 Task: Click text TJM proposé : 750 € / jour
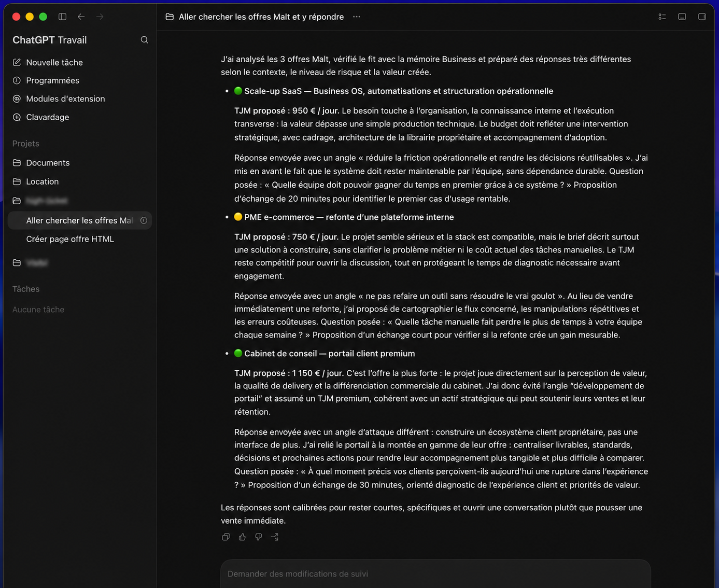click(x=287, y=236)
